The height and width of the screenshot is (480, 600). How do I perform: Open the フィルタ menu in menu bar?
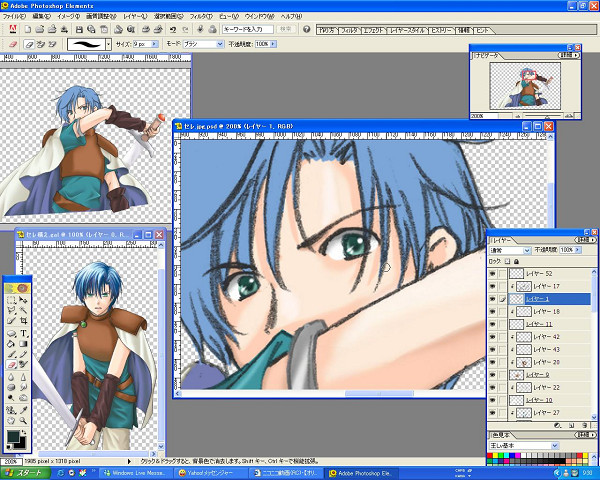201,16
